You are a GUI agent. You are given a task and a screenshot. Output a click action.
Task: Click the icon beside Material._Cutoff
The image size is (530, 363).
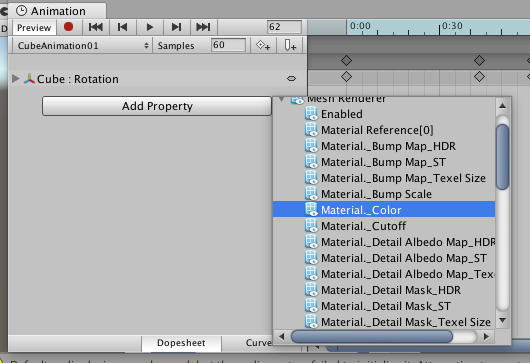(311, 226)
